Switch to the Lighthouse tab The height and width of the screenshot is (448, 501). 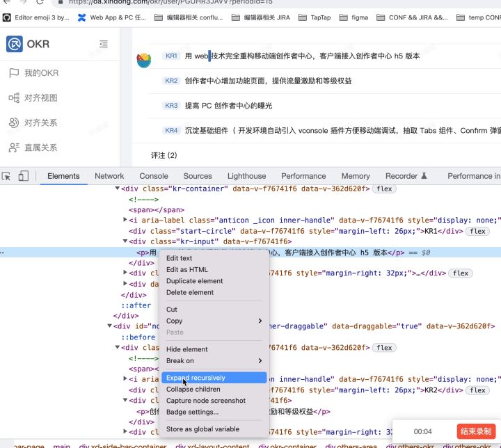point(246,176)
